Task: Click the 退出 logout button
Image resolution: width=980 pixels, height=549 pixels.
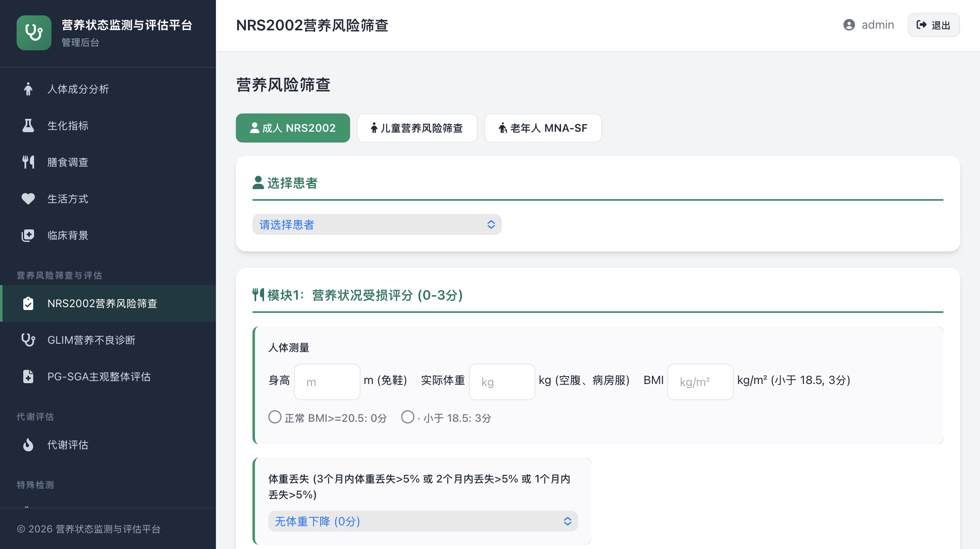Action: (933, 25)
